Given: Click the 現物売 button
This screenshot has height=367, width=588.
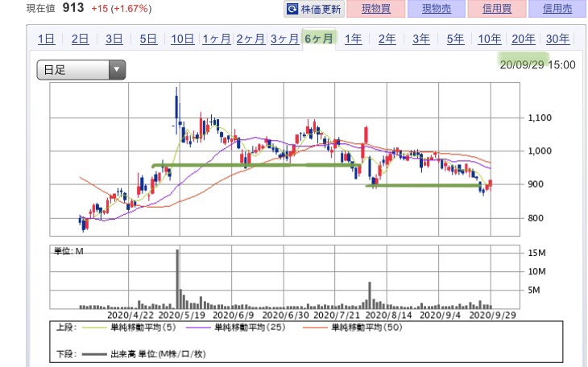Looking at the screenshot, I should click(437, 9).
